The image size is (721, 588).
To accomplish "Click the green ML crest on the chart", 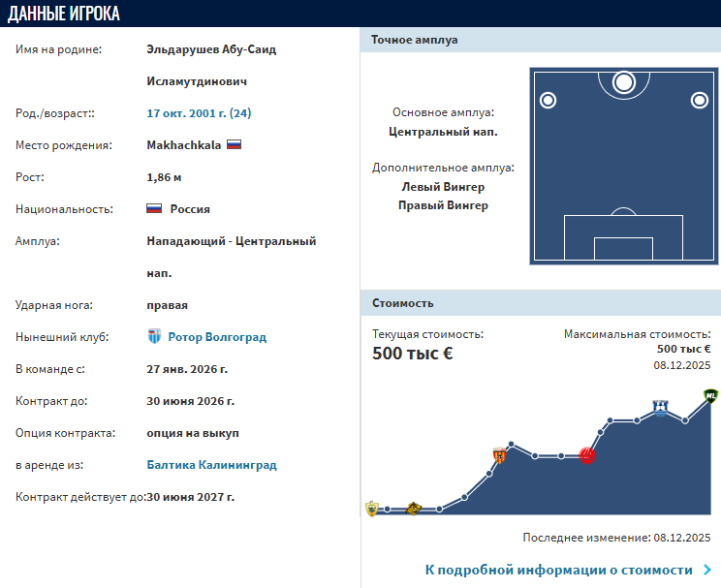I will (710, 396).
